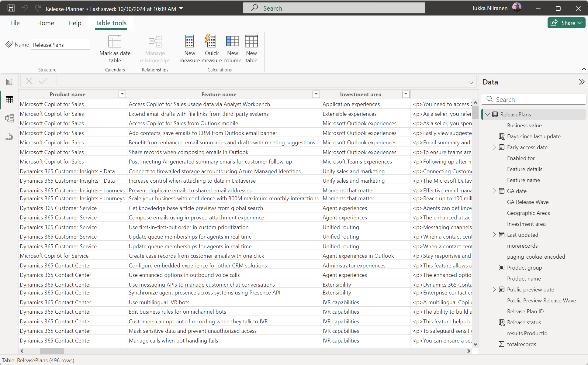
Task: Switch to Table view icon
Action: (x=9, y=100)
